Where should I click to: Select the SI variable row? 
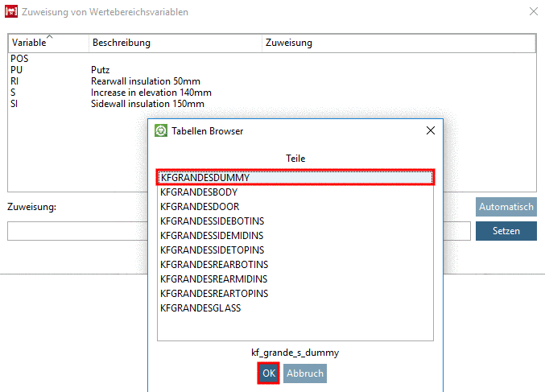coord(272,104)
